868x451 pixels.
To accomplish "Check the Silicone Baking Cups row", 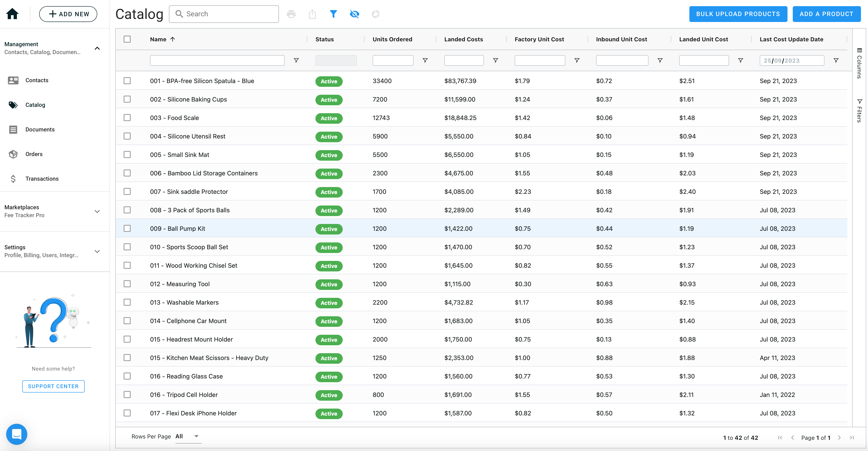I will (x=127, y=99).
